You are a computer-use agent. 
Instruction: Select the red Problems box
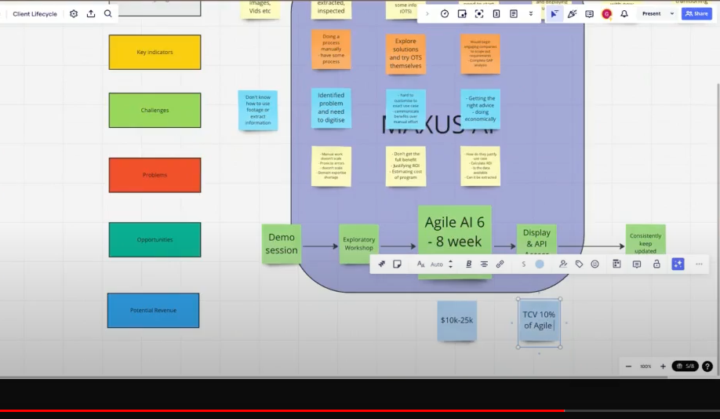155,175
